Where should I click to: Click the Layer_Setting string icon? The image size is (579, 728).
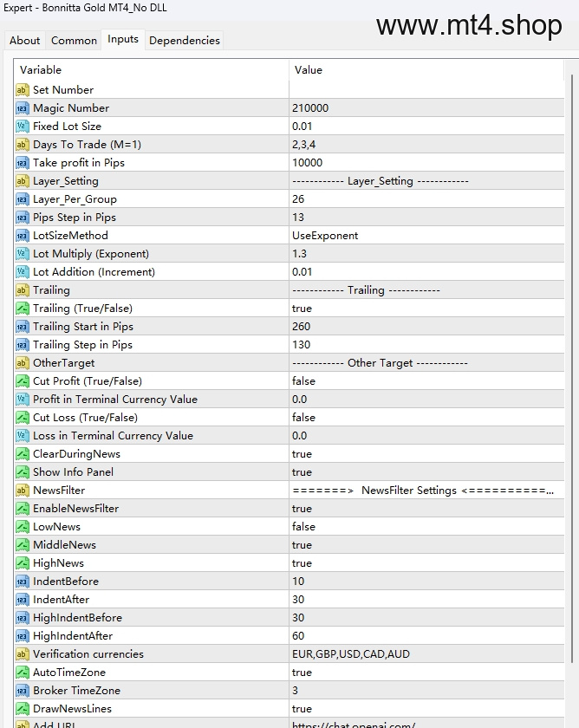click(x=23, y=180)
